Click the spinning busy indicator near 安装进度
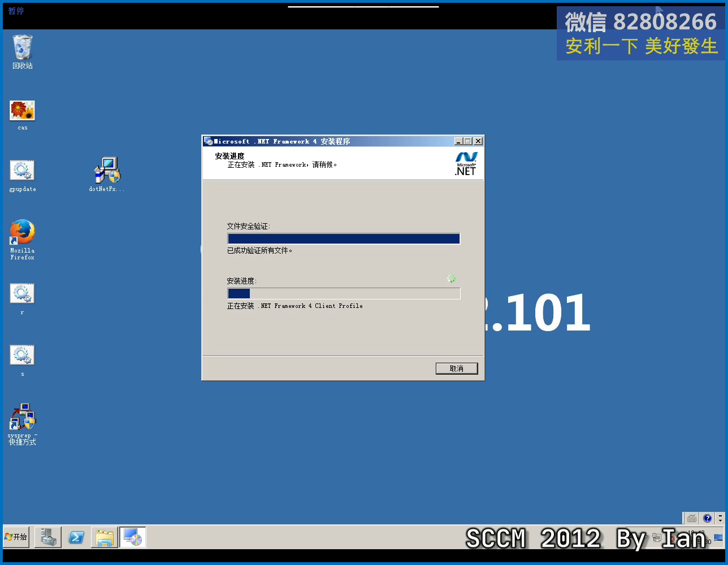Screen dimensions: 728x565 pos(451,279)
